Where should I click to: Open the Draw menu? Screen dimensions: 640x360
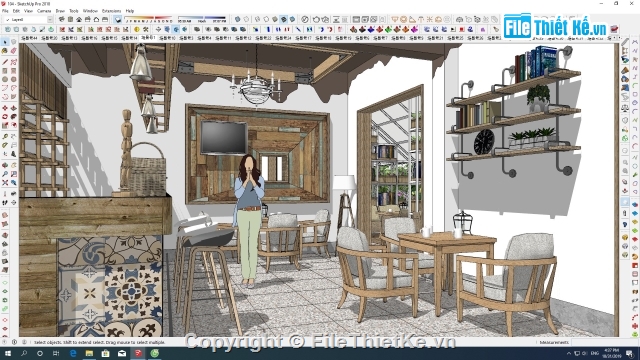pyautogui.click(x=60, y=11)
